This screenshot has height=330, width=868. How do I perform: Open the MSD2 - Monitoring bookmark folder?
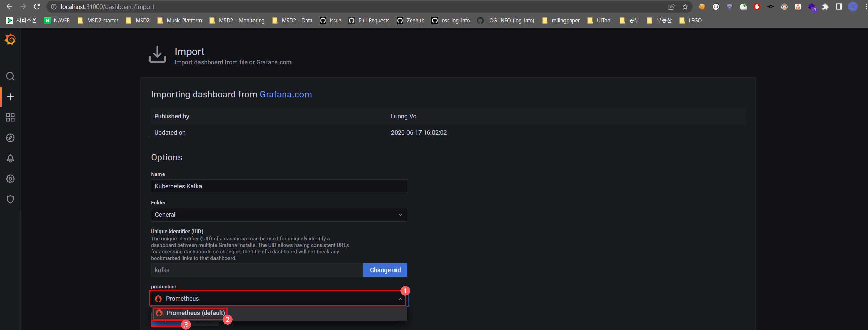point(237,21)
